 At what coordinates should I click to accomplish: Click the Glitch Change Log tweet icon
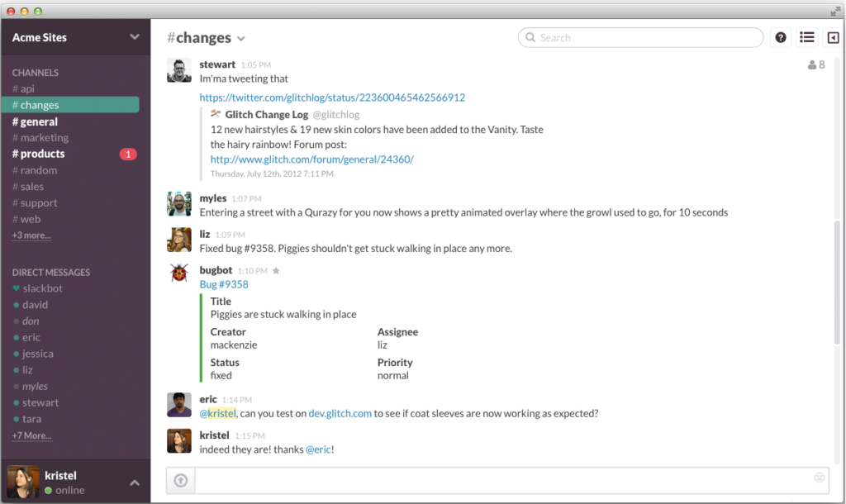[216, 113]
